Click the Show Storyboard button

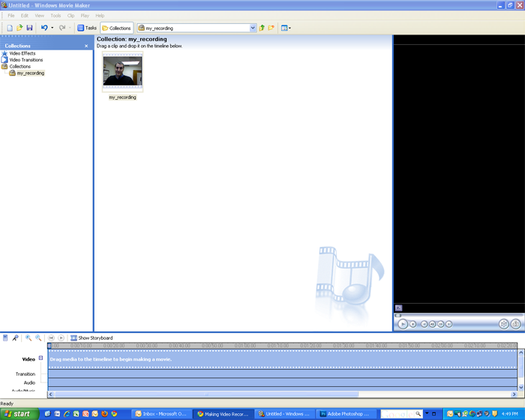[x=91, y=338]
